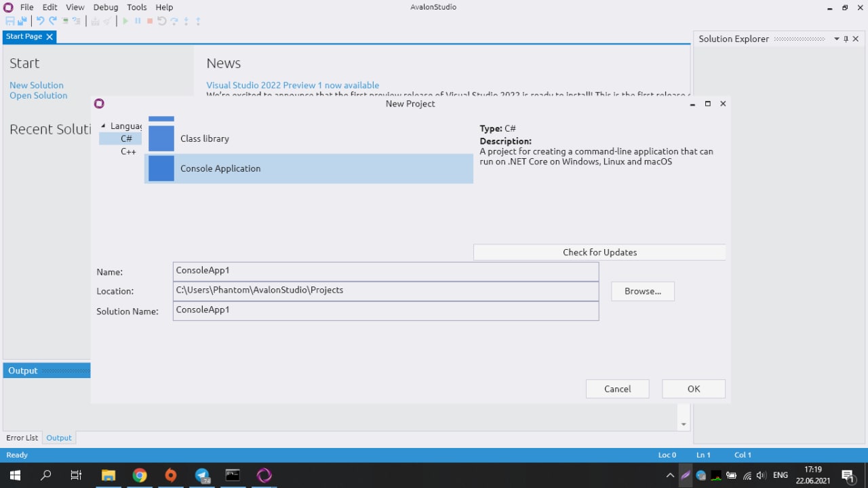868x488 pixels.
Task: Click into the project Name field
Action: (386, 271)
